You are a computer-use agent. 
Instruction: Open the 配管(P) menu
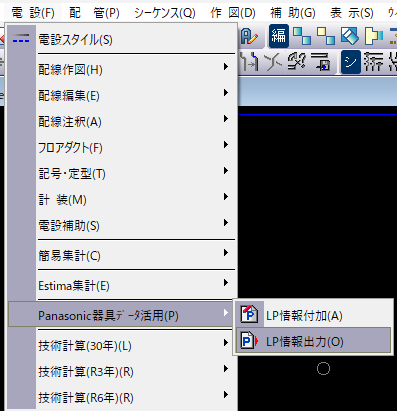coord(94,13)
